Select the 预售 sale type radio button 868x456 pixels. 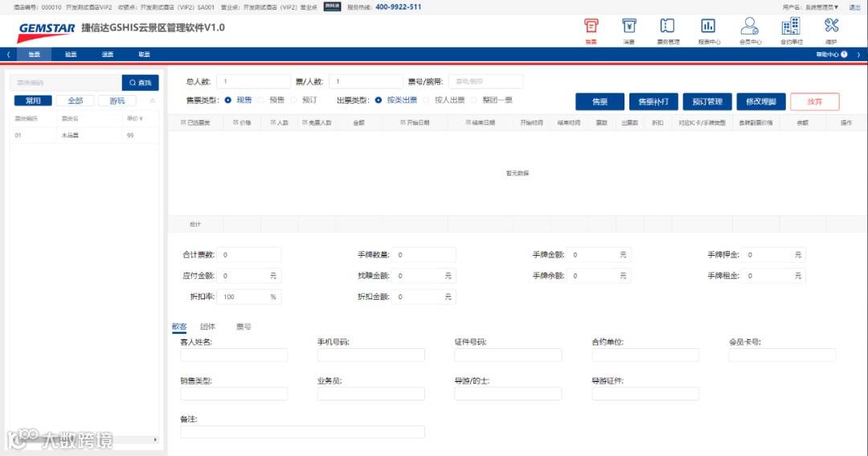click(260, 101)
